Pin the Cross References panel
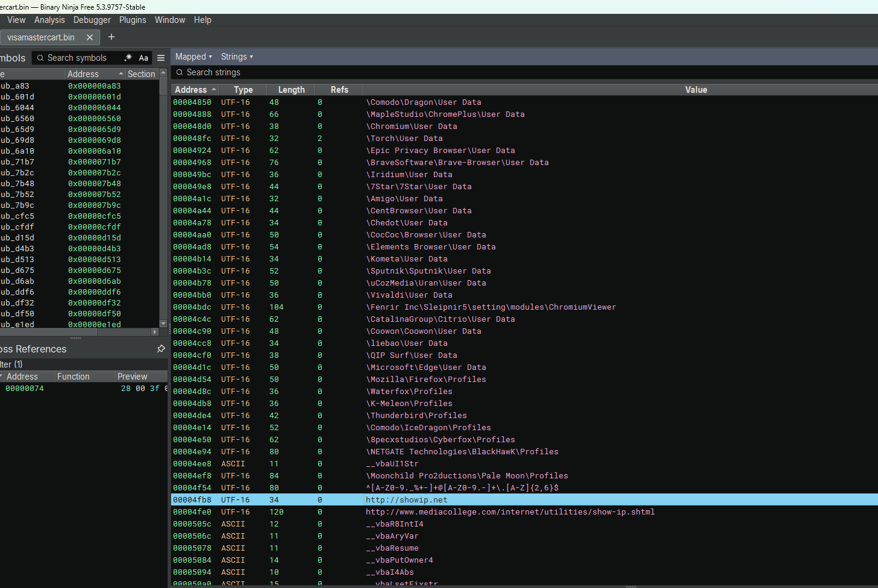Screen dimensions: 878x588 click(161, 349)
